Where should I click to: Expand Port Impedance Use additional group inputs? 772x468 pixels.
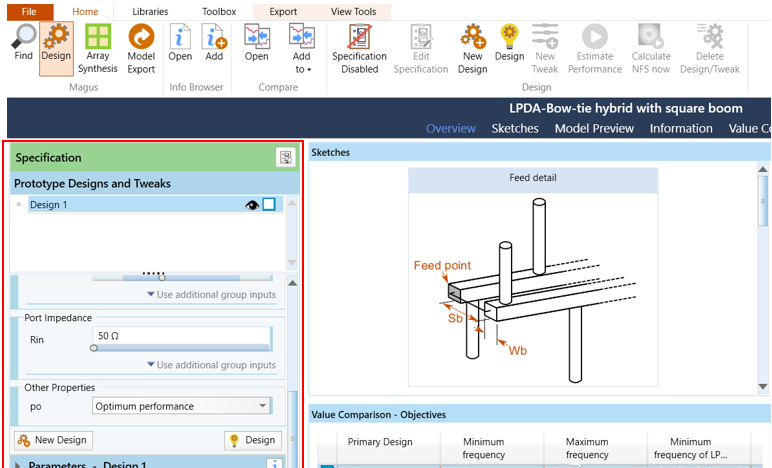tap(212, 365)
